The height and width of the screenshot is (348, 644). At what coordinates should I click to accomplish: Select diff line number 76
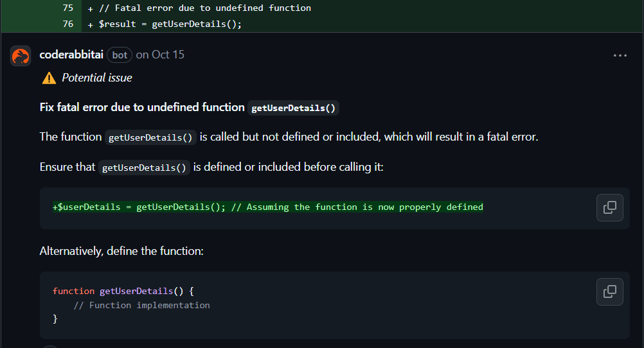[x=68, y=24]
